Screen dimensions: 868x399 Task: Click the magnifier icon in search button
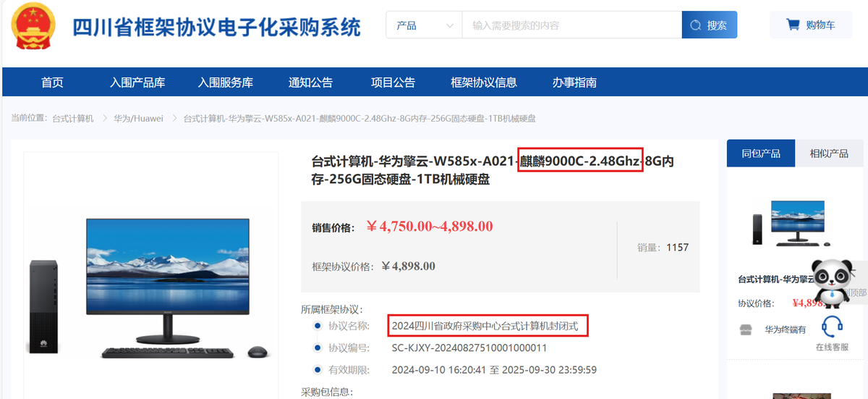tap(696, 25)
